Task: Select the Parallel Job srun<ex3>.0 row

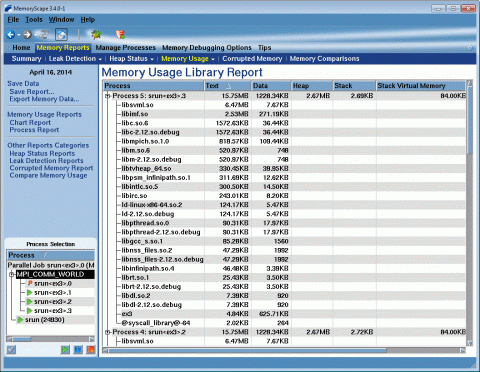Action: click(x=51, y=265)
